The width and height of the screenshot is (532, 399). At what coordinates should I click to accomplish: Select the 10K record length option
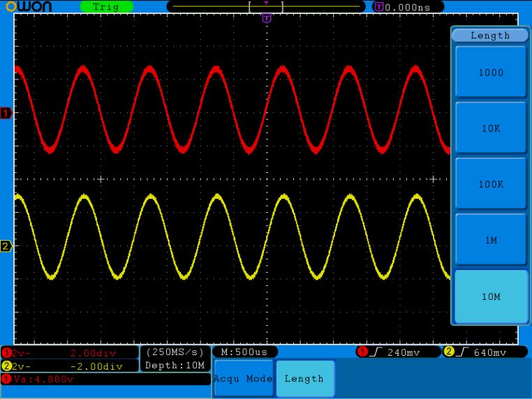(491, 128)
